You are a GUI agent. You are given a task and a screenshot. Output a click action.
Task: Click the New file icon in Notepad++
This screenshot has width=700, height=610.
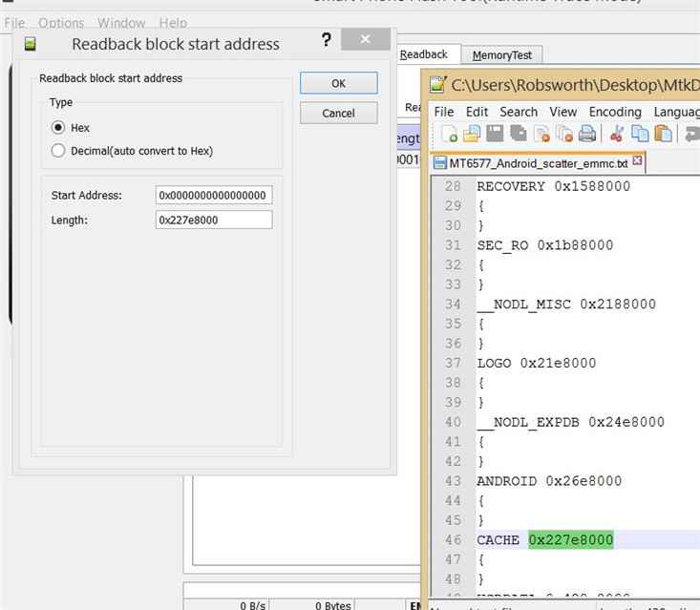(448, 135)
